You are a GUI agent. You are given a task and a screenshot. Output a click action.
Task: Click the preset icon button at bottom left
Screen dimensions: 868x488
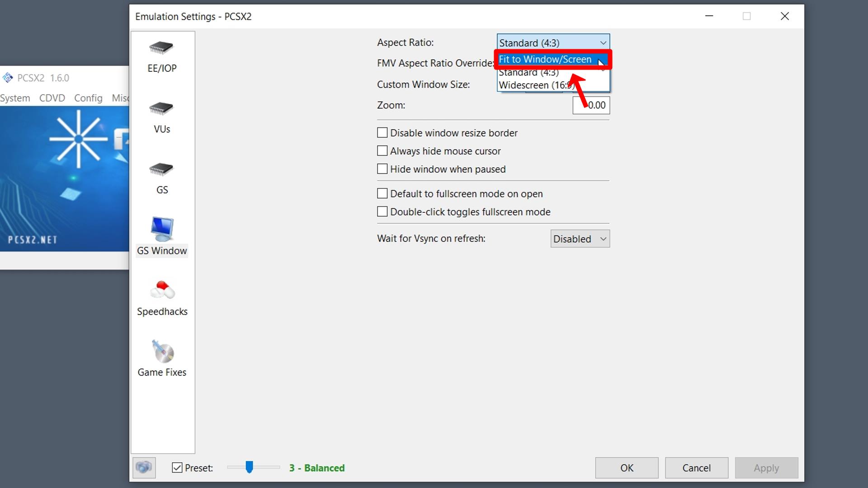point(144,468)
